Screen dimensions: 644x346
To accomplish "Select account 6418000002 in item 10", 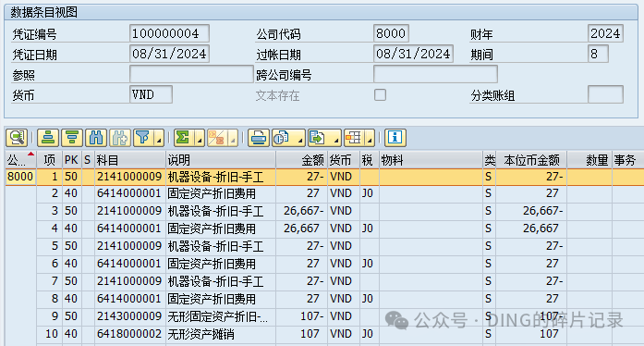I will (x=129, y=334).
